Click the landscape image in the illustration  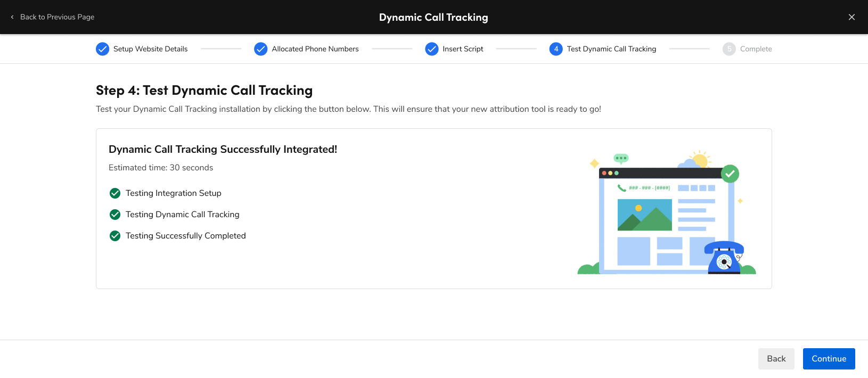click(645, 215)
